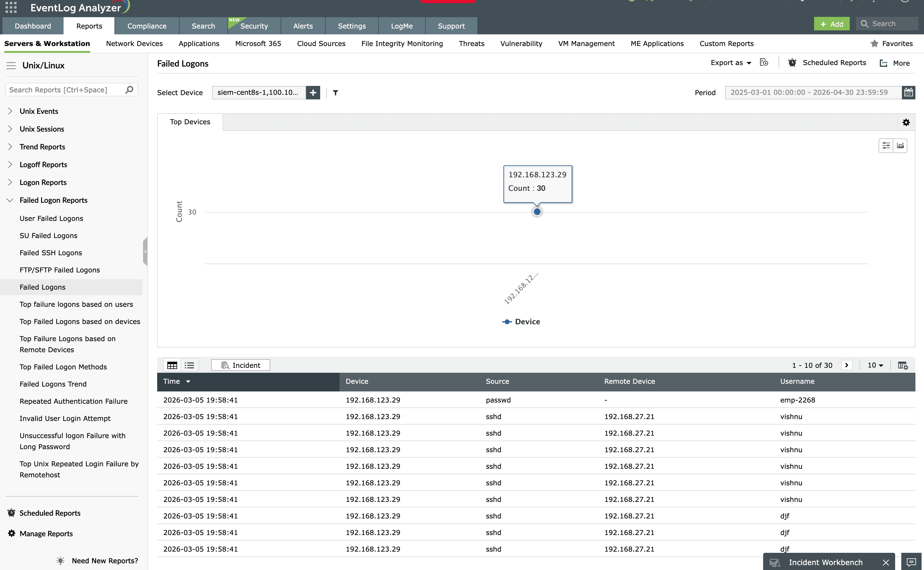Click the Scheduled Reports alarm icon in header
The height and width of the screenshot is (570, 924).
[792, 63]
